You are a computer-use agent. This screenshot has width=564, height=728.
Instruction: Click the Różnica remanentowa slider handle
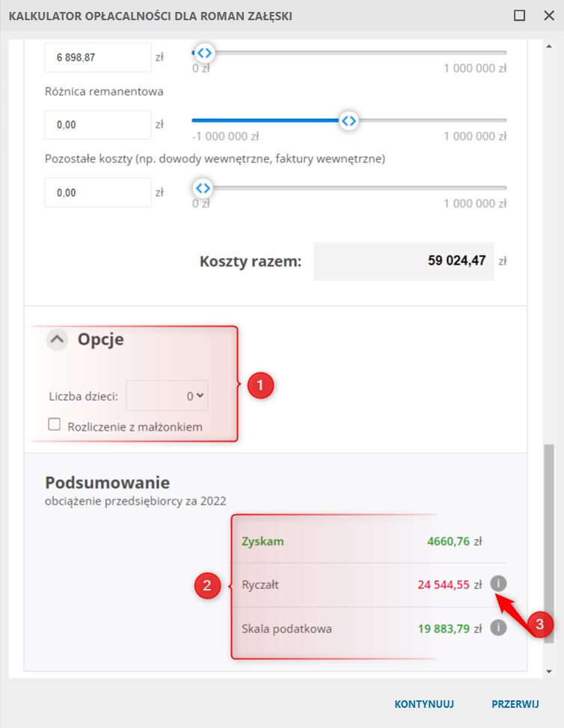point(348,120)
